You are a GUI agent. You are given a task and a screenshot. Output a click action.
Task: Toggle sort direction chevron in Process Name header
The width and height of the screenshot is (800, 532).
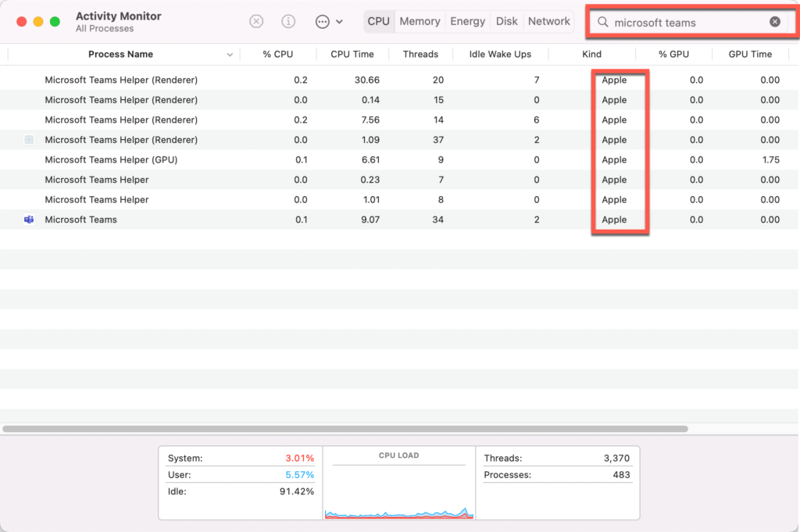tap(230, 55)
